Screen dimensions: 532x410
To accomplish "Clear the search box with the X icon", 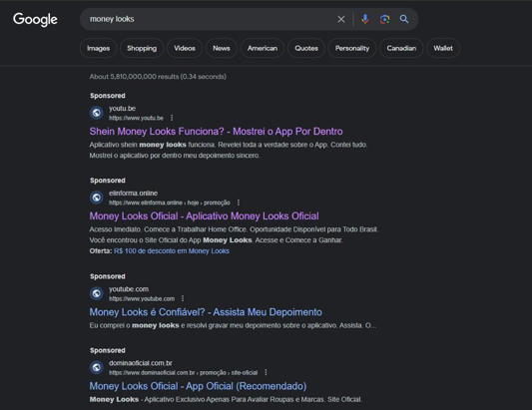I will 341,19.
